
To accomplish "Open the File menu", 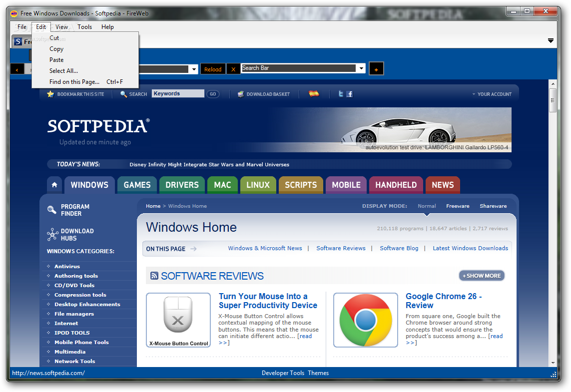I will click(22, 27).
